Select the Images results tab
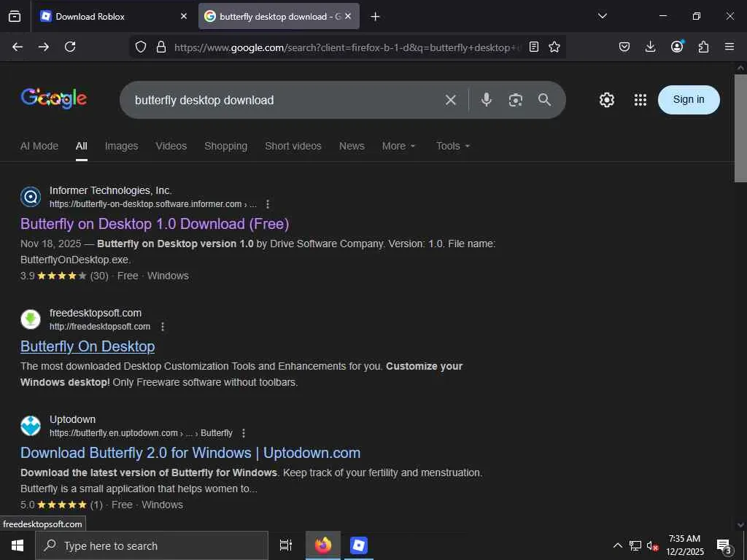 coord(122,146)
